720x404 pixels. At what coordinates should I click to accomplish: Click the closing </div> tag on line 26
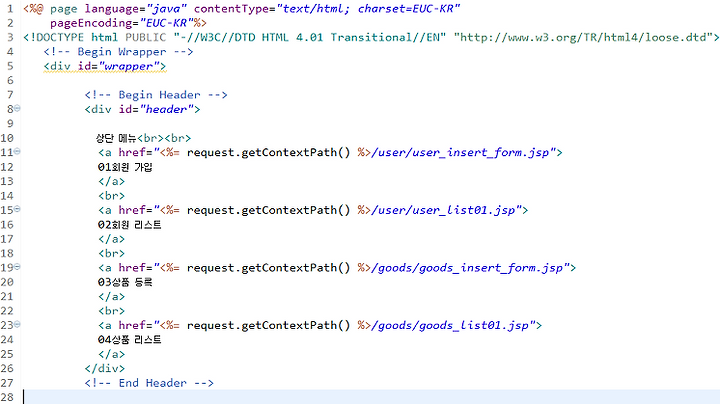(105, 369)
